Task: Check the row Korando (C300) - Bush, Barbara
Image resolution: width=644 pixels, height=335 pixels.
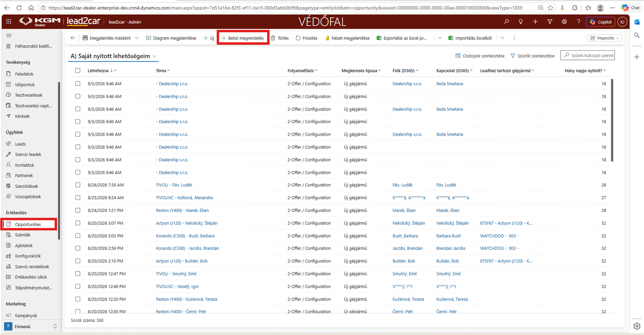Action: pos(78,236)
